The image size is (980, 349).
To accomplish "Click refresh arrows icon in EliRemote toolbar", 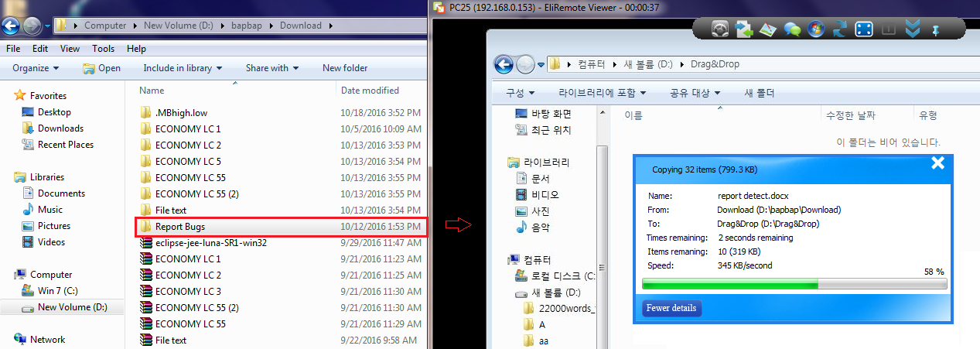I will pos(840,29).
